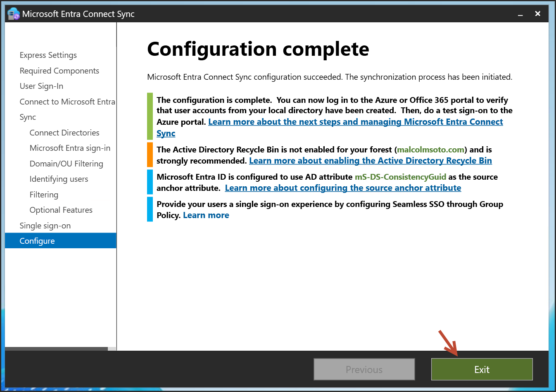Close the Entra Connect Sync window
Image resolution: width=556 pixels, height=392 pixels.
click(537, 14)
